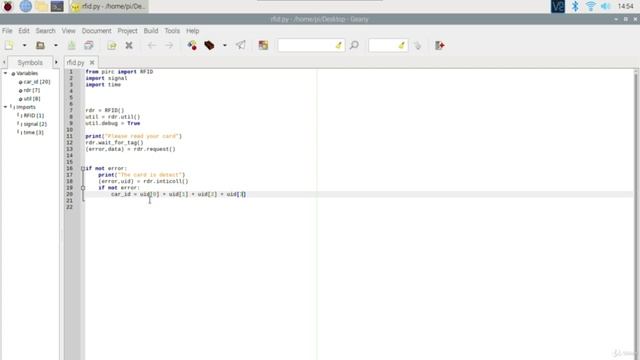Image resolution: width=640 pixels, height=360 pixels.
Task: Collapse the Imports tree node
Action: (x=6, y=107)
